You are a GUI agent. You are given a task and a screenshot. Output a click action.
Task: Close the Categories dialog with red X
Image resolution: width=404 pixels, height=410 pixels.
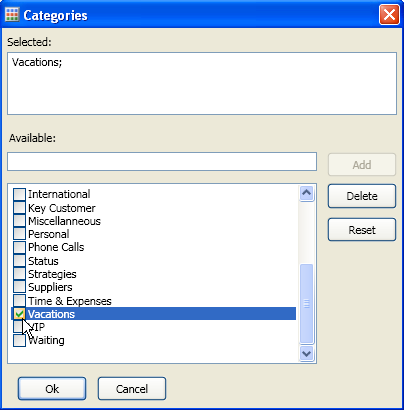[x=389, y=15]
